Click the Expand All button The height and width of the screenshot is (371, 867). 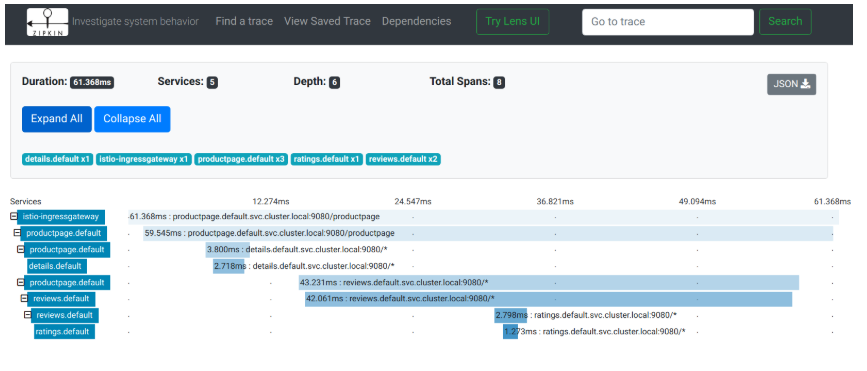tap(56, 119)
